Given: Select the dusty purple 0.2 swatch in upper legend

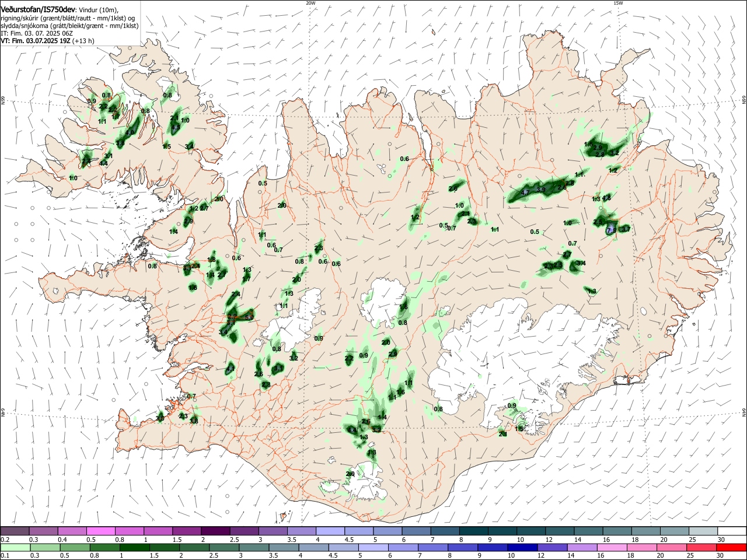Looking at the screenshot, I should point(15,531).
